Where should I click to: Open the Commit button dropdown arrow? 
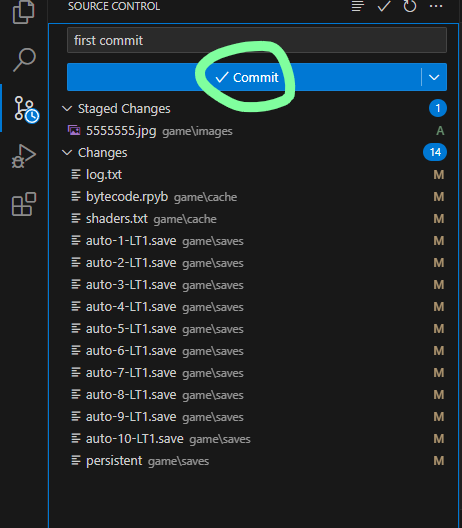(434, 77)
